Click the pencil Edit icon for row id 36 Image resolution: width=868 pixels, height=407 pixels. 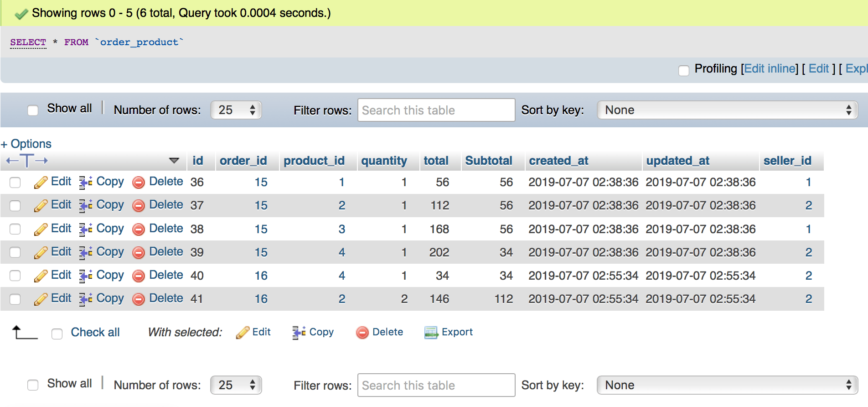pyautogui.click(x=41, y=182)
